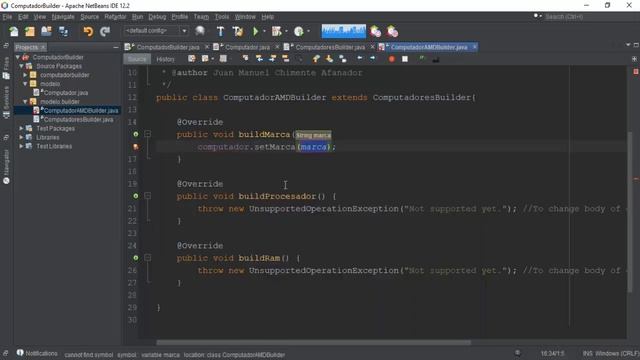640x360 pixels.
Task: Click the Clean and Build icon
Action: [x=238, y=31]
